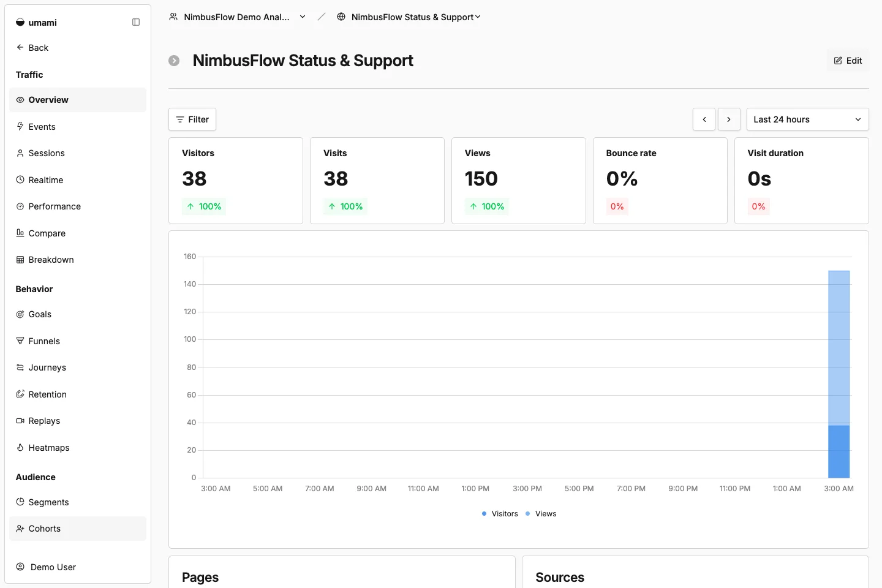882x588 pixels.
Task: Open NimbusFlow Status & Support website dropdown
Action: click(409, 17)
